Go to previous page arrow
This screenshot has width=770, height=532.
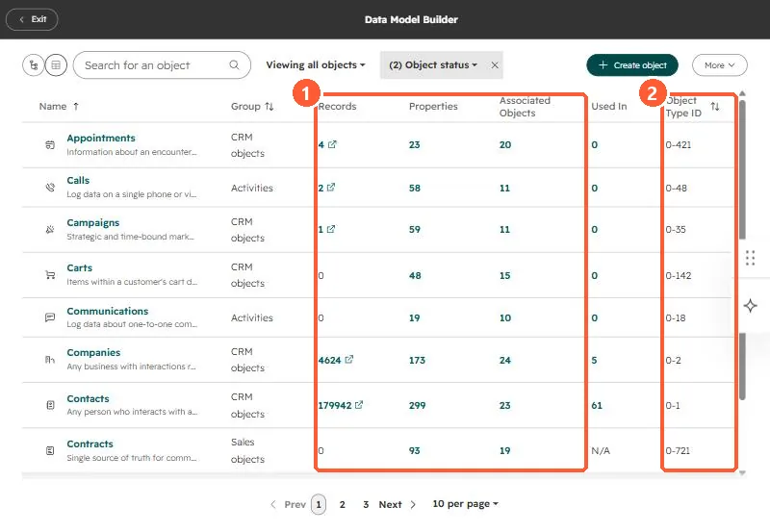(x=273, y=504)
